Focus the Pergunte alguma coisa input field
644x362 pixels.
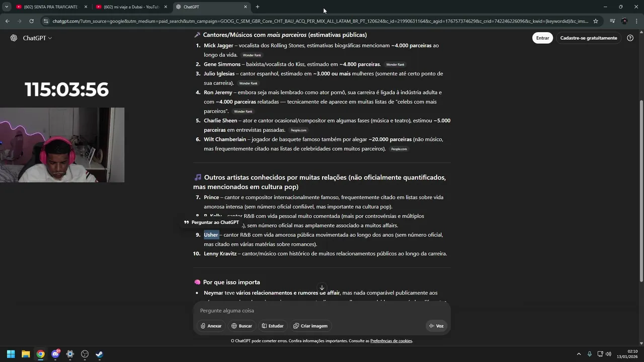click(x=322, y=311)
